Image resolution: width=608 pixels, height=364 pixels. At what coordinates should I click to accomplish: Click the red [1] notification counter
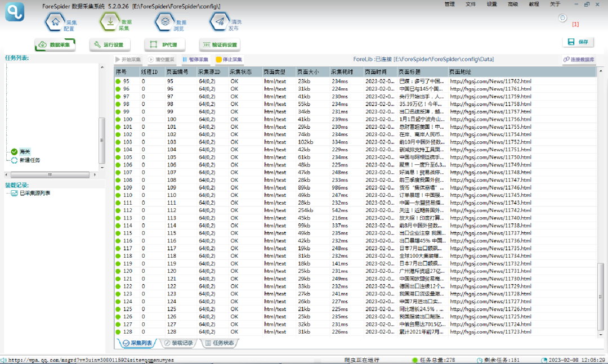pyautogui.click(x=575, y=24)
